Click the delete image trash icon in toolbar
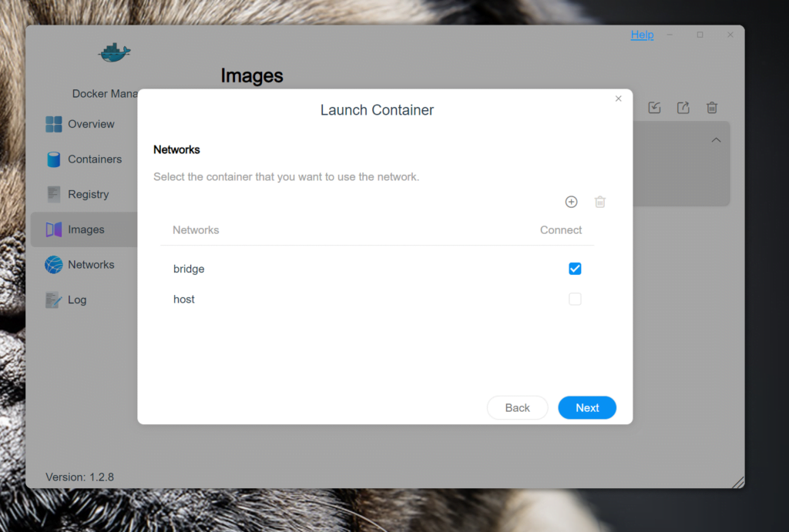 [712, 108]
